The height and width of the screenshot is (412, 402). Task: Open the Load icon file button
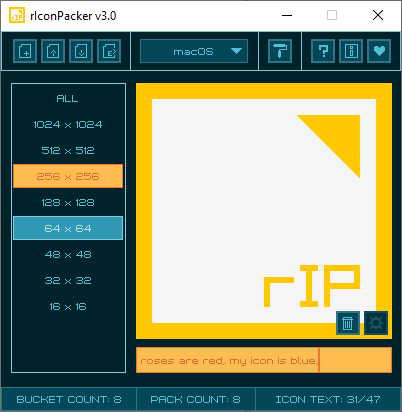(53, 51)
